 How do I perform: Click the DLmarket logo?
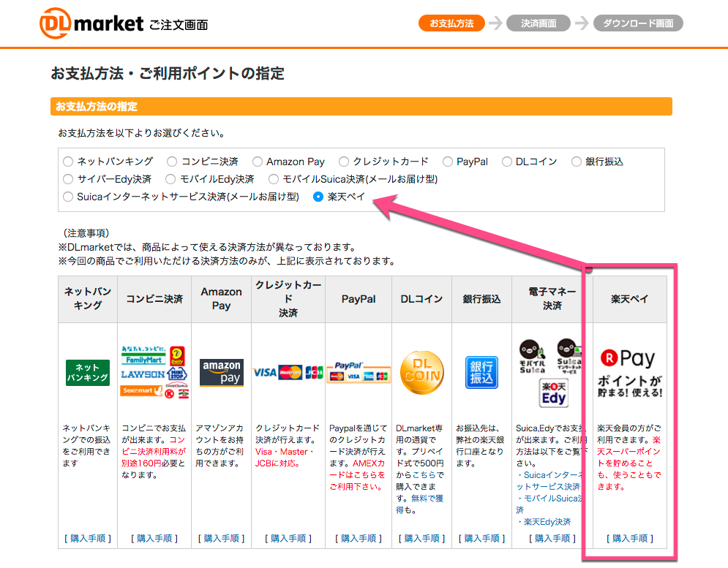(91, 23)
